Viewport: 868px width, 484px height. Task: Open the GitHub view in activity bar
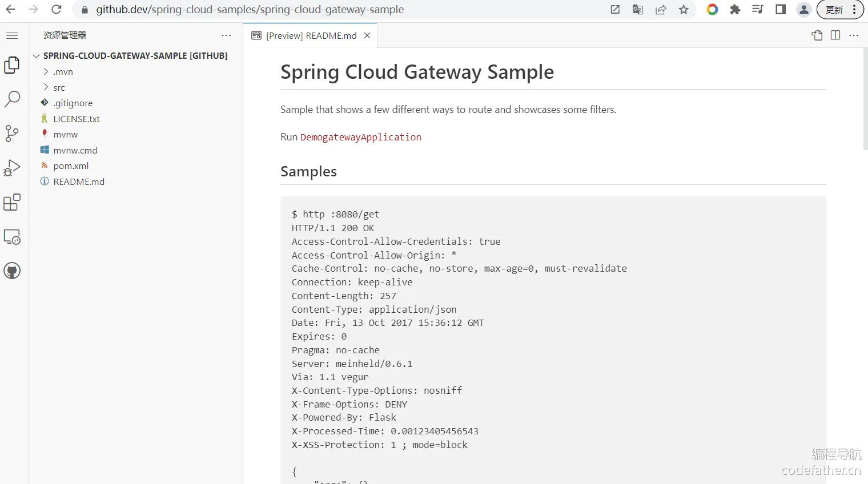coord(12,271)
